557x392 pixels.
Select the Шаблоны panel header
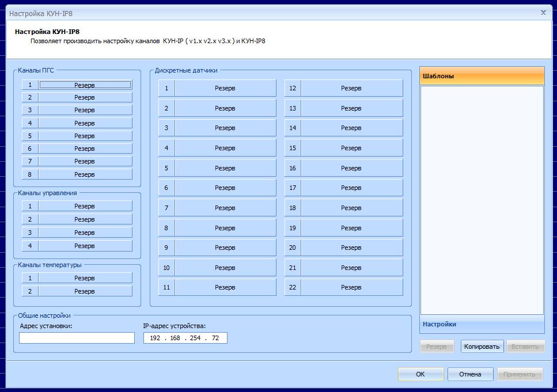point(482,76)
